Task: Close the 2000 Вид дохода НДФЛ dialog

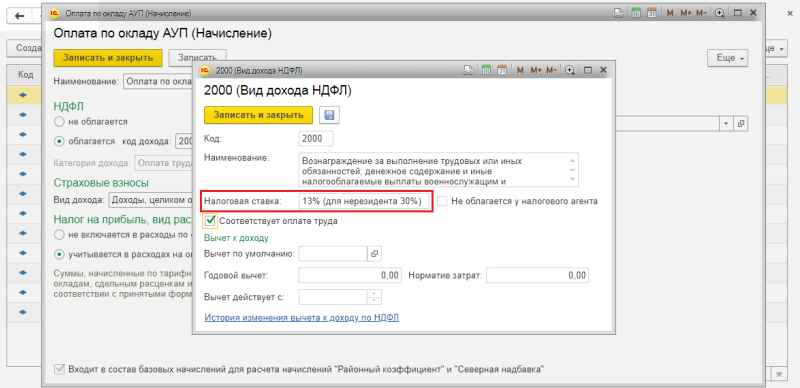Action: (603, 70)
